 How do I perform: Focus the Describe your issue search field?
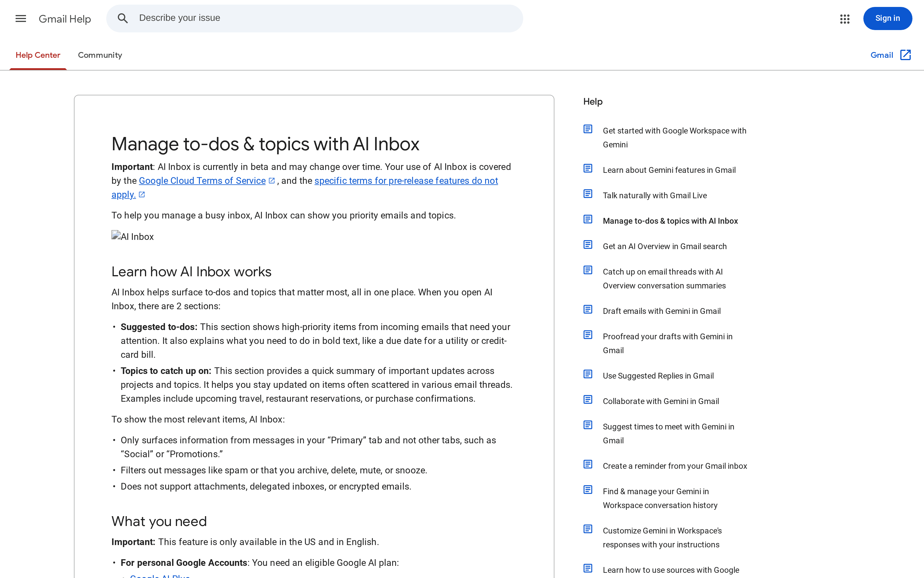pos(314,18)
